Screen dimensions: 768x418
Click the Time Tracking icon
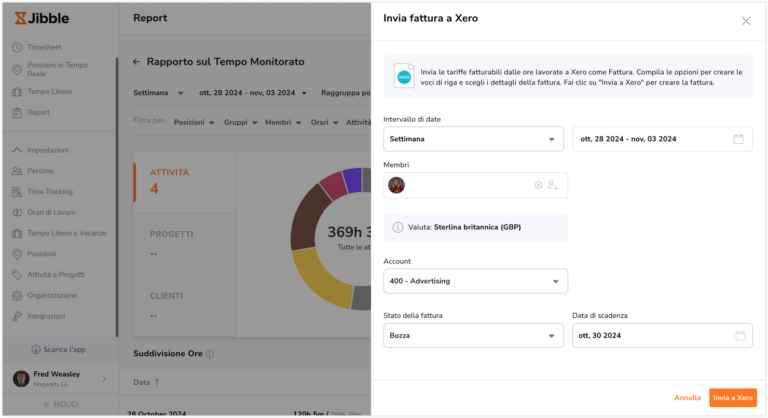pos(17,192)
